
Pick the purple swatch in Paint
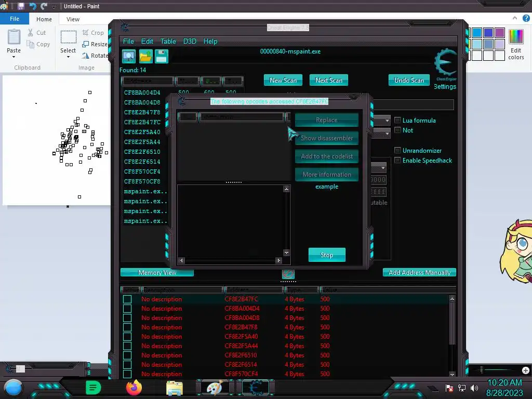click(499, 33)
